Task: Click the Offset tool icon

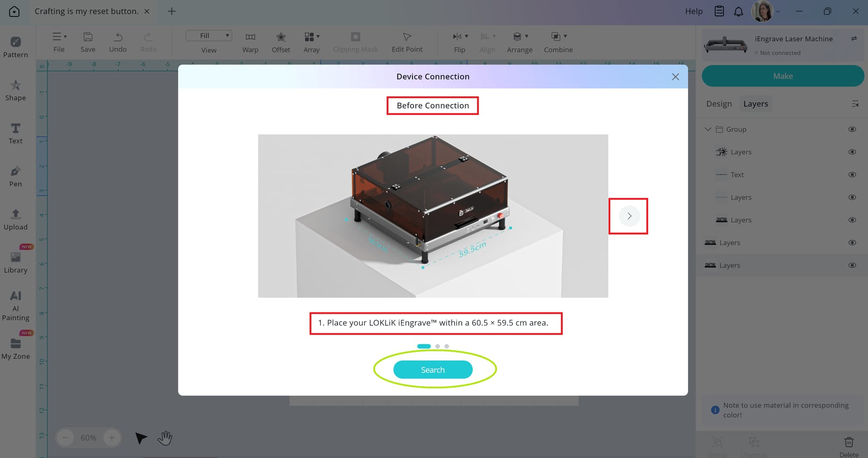Action: (x=281, y=37)
